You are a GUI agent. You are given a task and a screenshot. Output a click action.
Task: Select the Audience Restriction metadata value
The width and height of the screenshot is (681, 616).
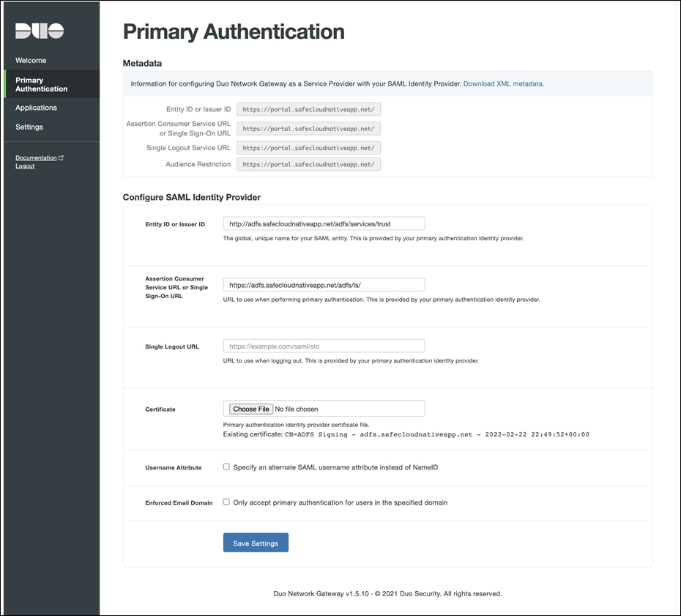[x=308, y=164]
